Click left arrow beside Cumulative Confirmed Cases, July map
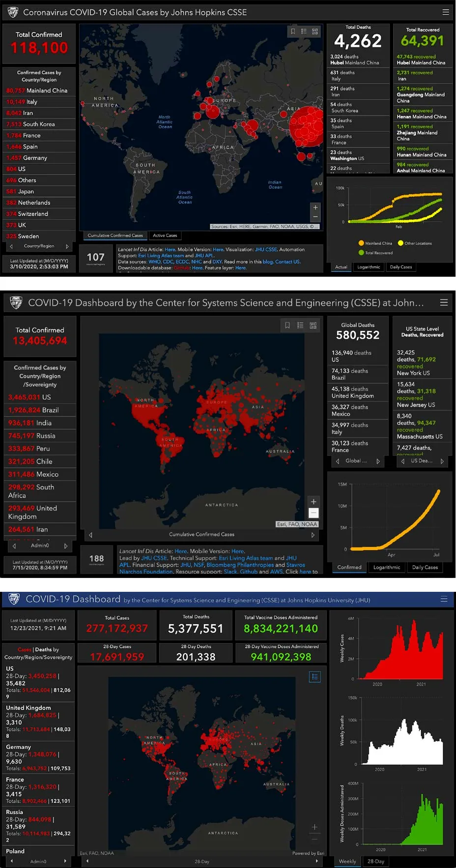456x868 pixels. (90, 535)
